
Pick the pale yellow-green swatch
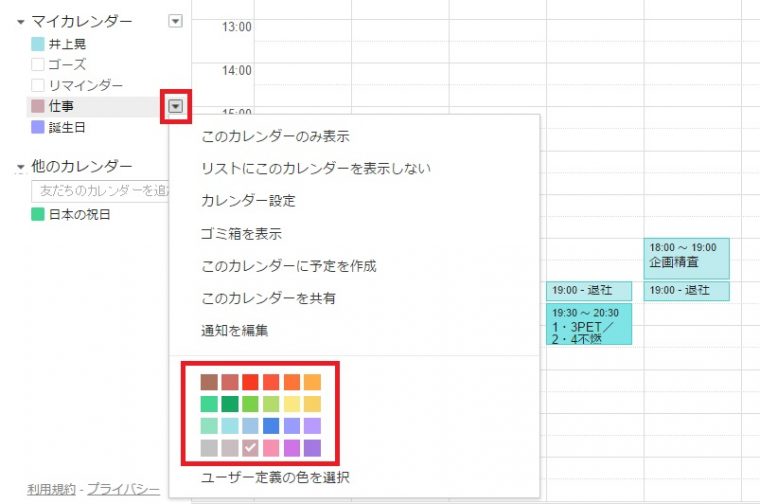(x=271, y=404)
